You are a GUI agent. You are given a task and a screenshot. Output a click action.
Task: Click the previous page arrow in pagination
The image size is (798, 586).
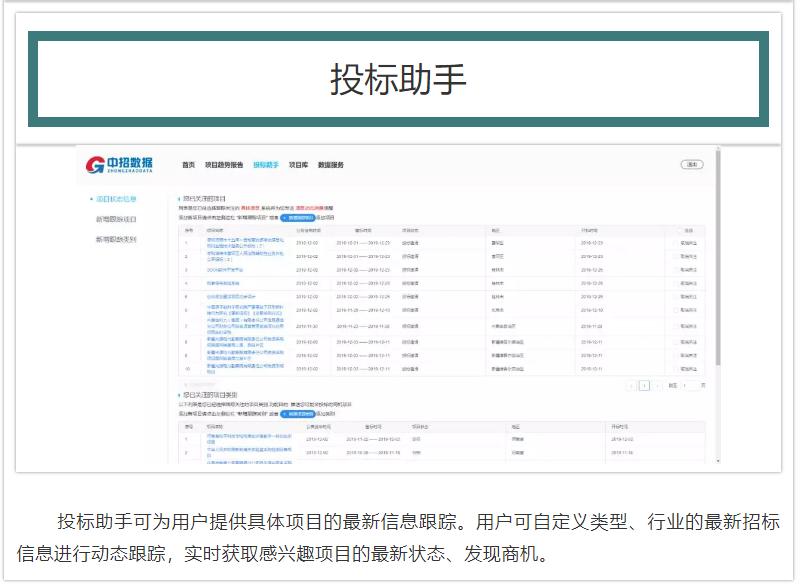click(x=631, y=385)
